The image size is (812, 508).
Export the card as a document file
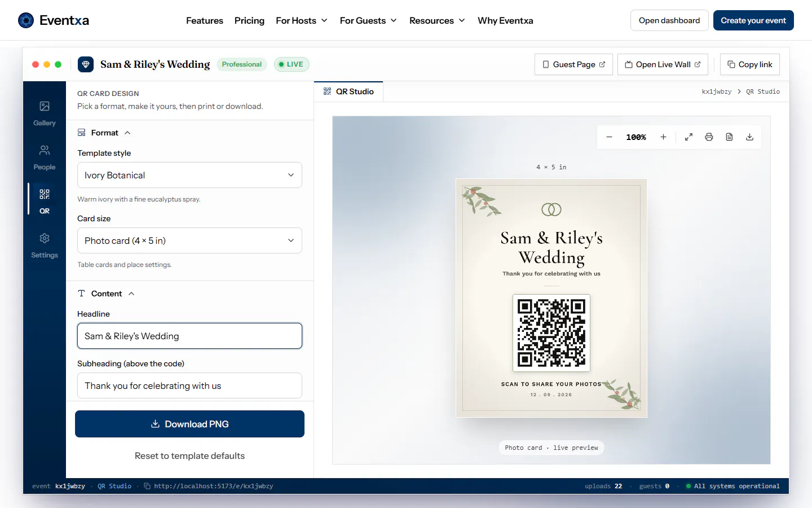(x=729, y=137)
